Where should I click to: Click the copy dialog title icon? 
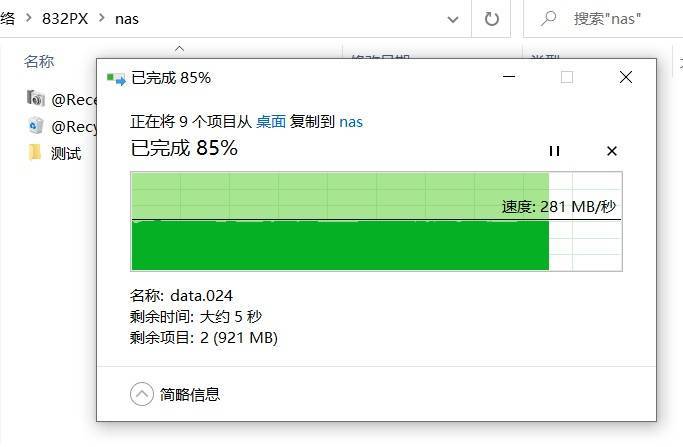[x=116, y=79]
